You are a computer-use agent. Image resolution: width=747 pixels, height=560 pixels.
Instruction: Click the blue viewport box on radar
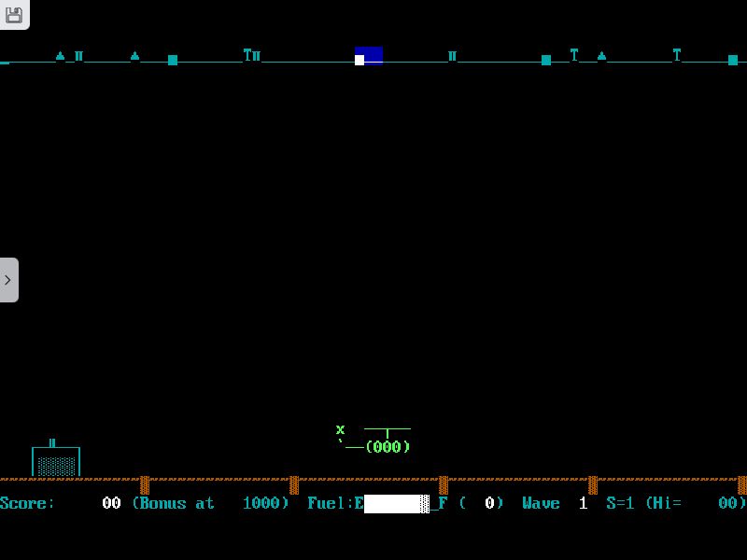(x=371, y=53)
